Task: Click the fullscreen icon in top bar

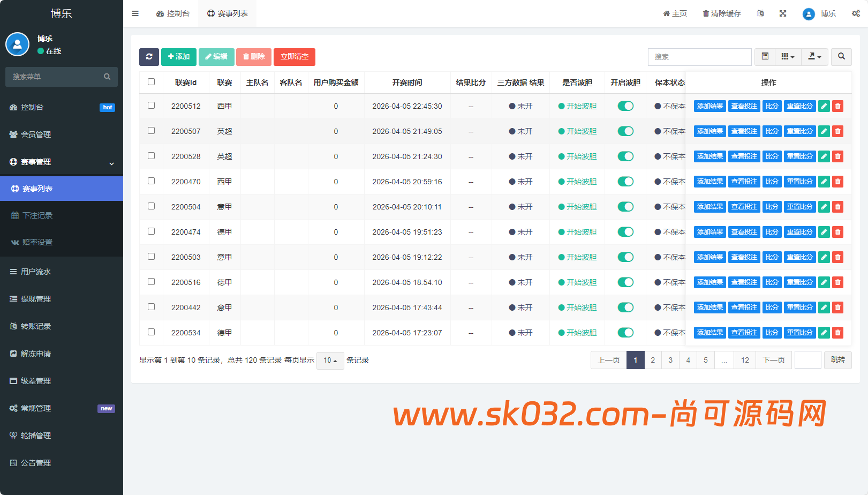Action: point(783,13)
